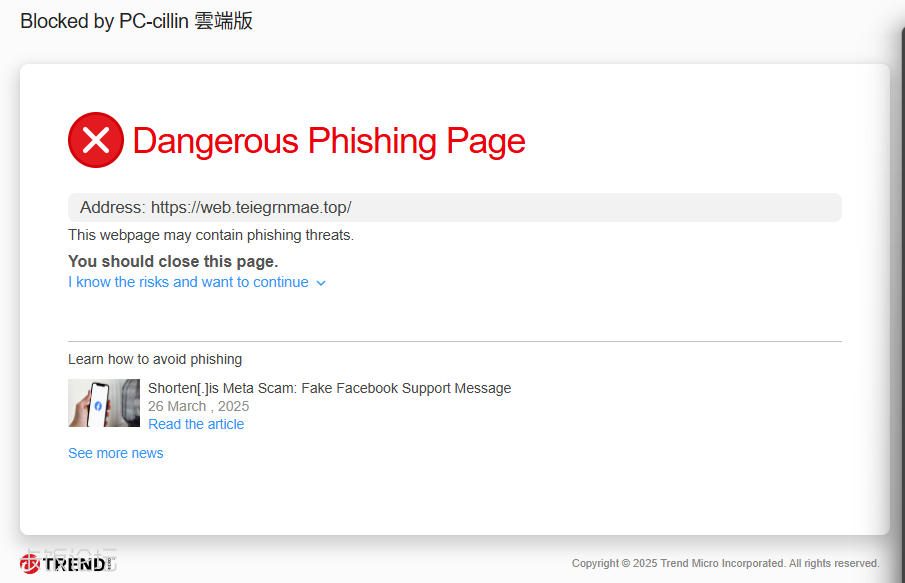This screenshot has height=583, width=905.
Task: Click the Trend Micro copyright notice
Action: [726, 563]
